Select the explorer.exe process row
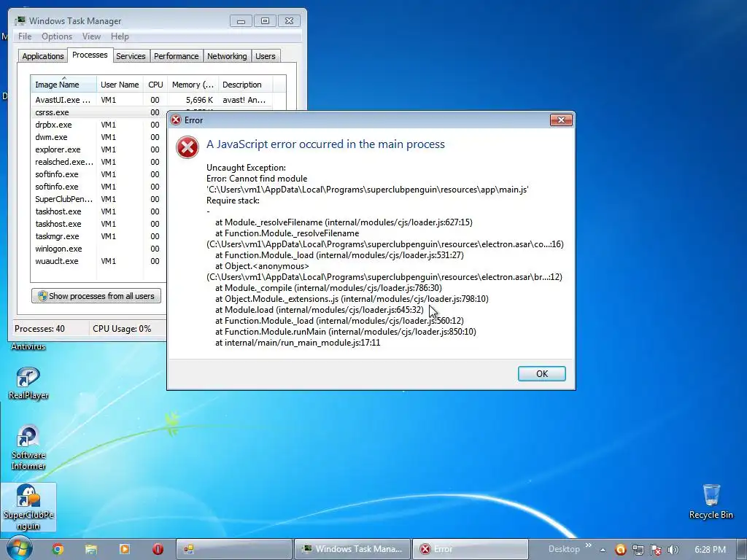 99,149
